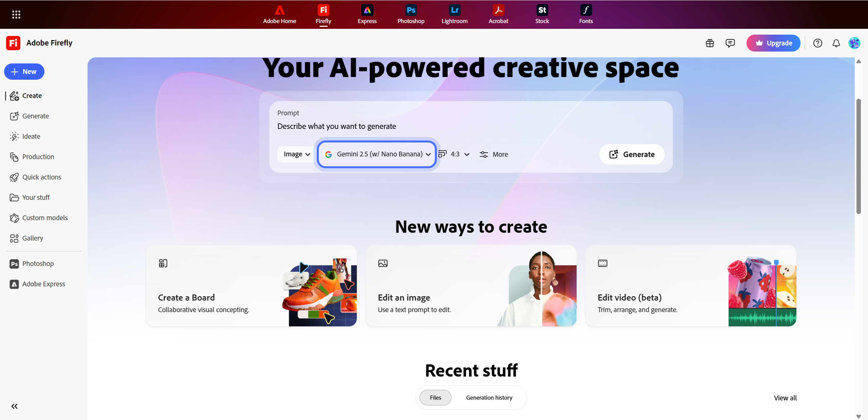This screenshot has width=868, height=420.
Task: Open the help question mark icon
Action: point(817,43)
